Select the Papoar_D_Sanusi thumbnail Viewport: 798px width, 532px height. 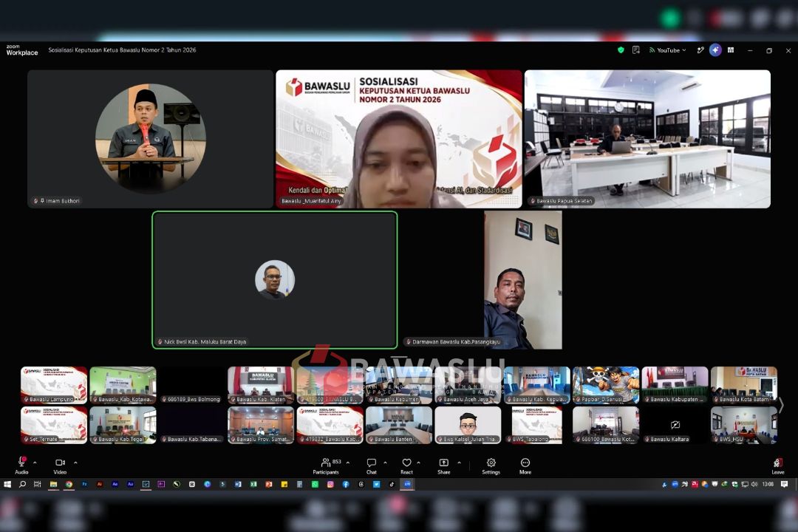(606, 385)
